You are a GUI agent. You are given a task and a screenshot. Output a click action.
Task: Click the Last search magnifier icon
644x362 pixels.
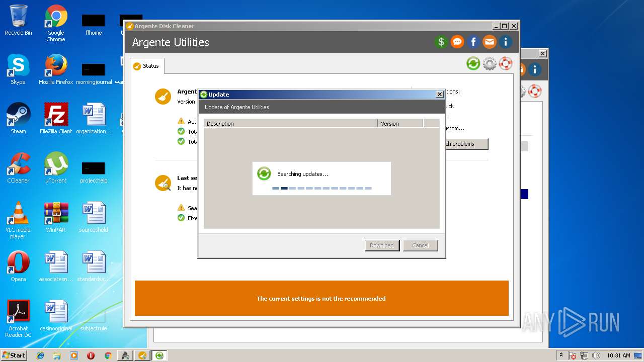pyautogui.click(x=163, y=183)
